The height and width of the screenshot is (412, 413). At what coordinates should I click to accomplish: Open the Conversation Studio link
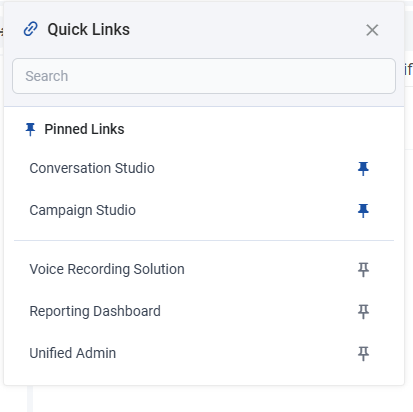(92, 168)
